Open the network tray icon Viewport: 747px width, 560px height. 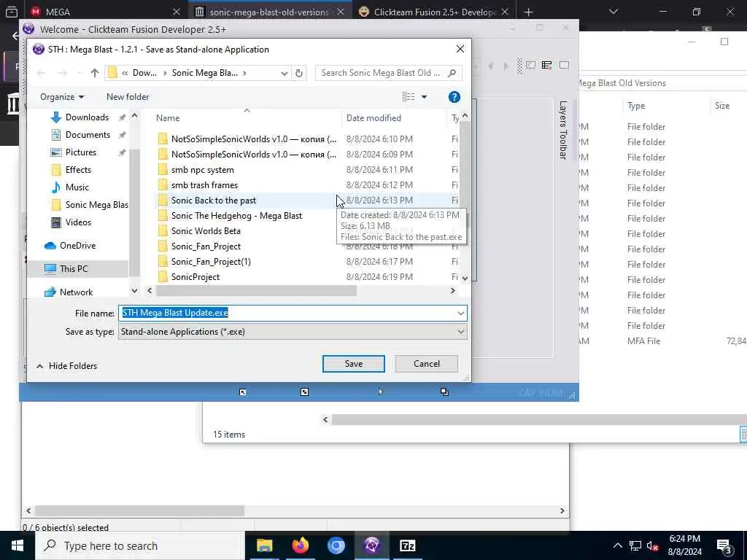635,545
